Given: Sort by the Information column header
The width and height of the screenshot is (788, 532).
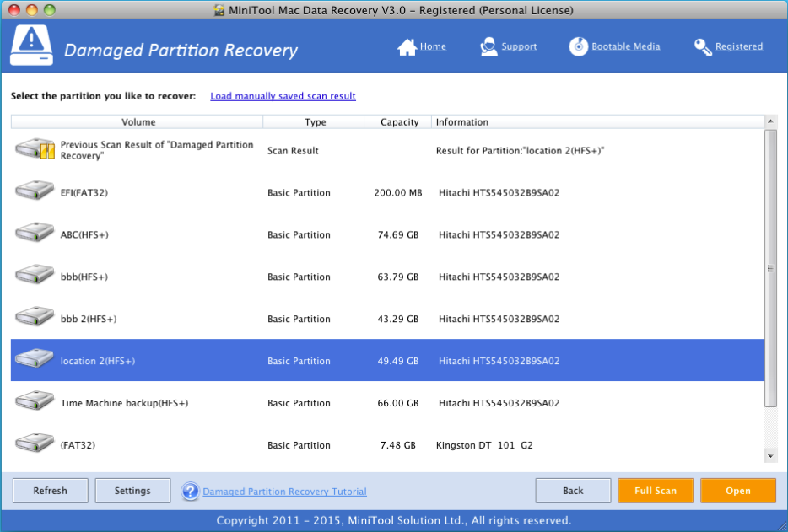Looking at the screenshot, I should pyautogui.click(x=598, y=122).
